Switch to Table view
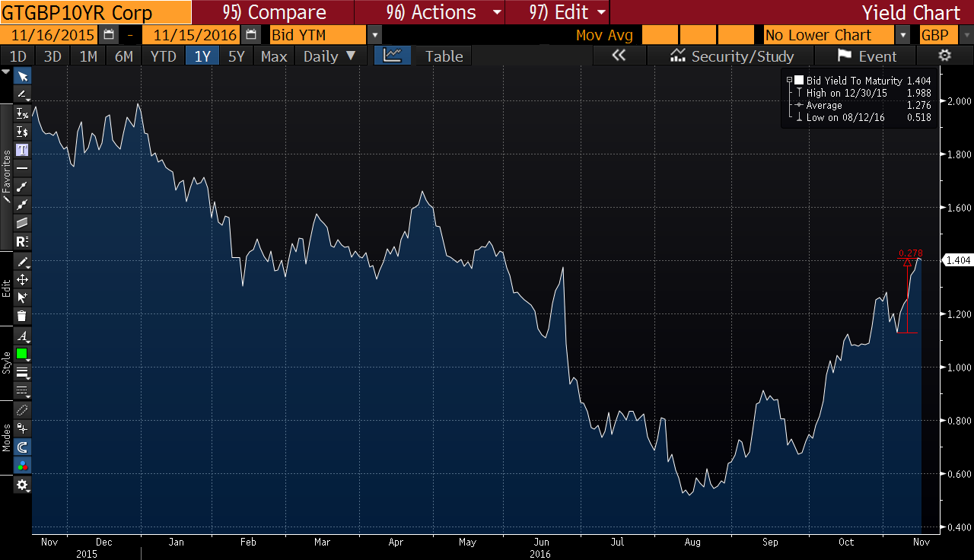Viewport: 974px width, 560px height. pos(444,56)
